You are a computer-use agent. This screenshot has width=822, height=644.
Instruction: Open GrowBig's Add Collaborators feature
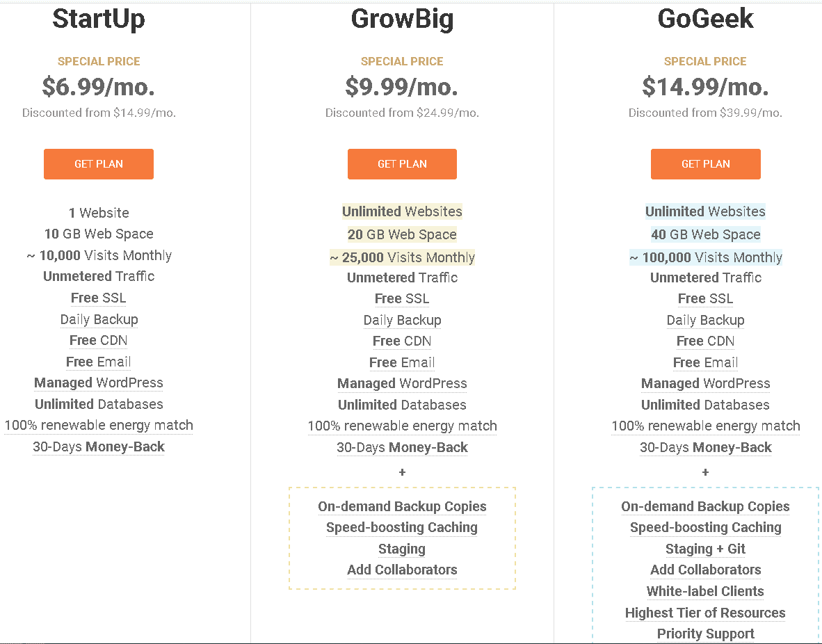tap(402, 570)
